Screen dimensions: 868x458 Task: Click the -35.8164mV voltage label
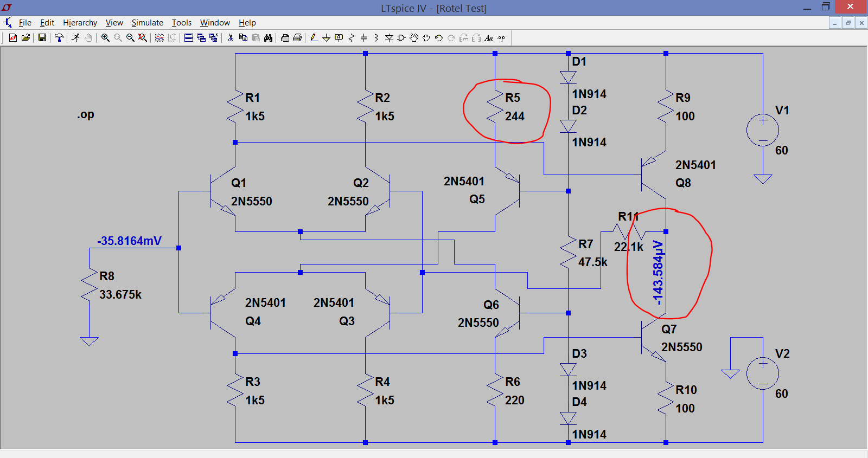tap(129, 241)
